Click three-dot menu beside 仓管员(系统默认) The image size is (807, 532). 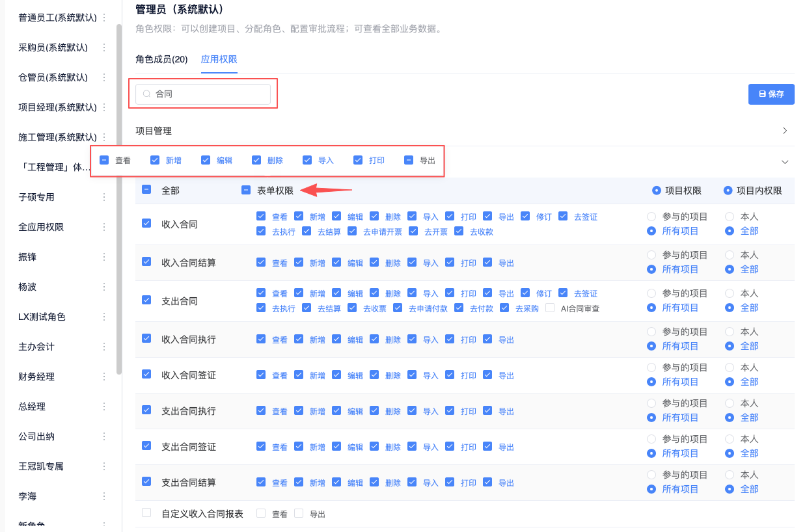click(x=103, y=77)
